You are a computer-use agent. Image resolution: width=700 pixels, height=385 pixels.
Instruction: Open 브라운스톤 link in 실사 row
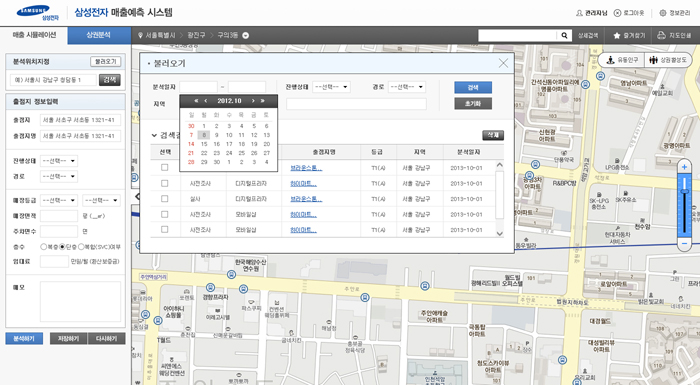[306, 199]
